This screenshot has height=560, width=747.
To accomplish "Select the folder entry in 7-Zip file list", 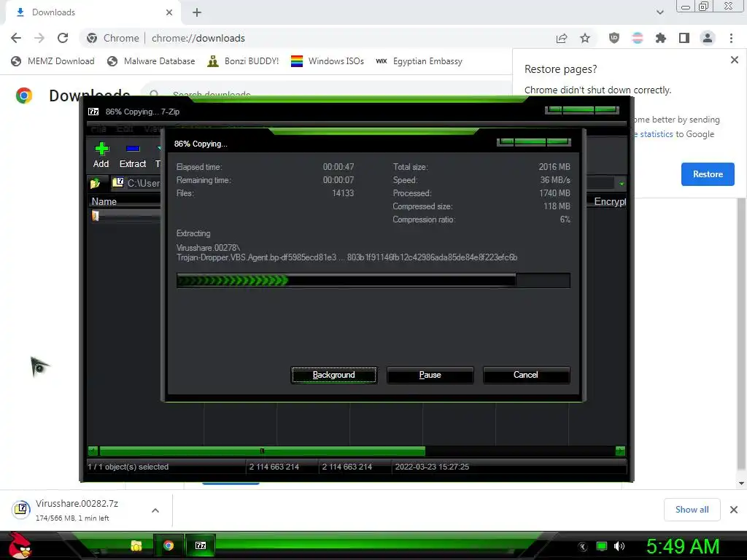I will coord(125,216).
